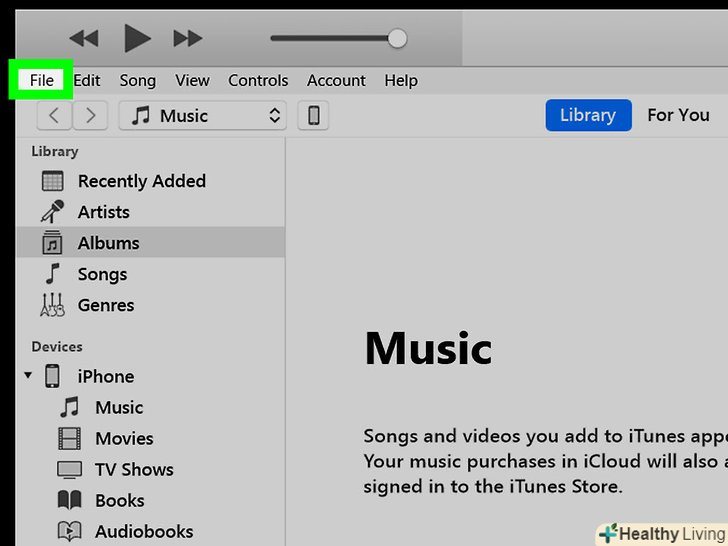Screen dimensions: 728x546
Task: Click the Devices section header
Action: click(57, 346)
